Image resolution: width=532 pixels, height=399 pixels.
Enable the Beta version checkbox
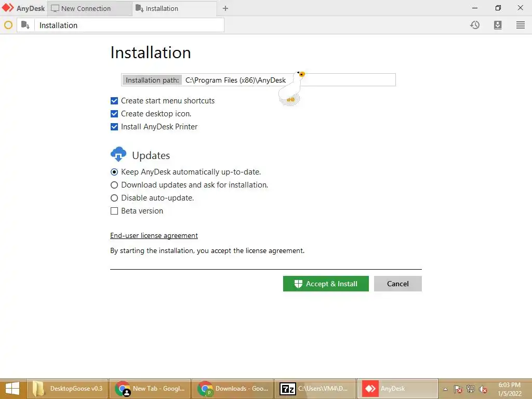click(x=114, y=211)
